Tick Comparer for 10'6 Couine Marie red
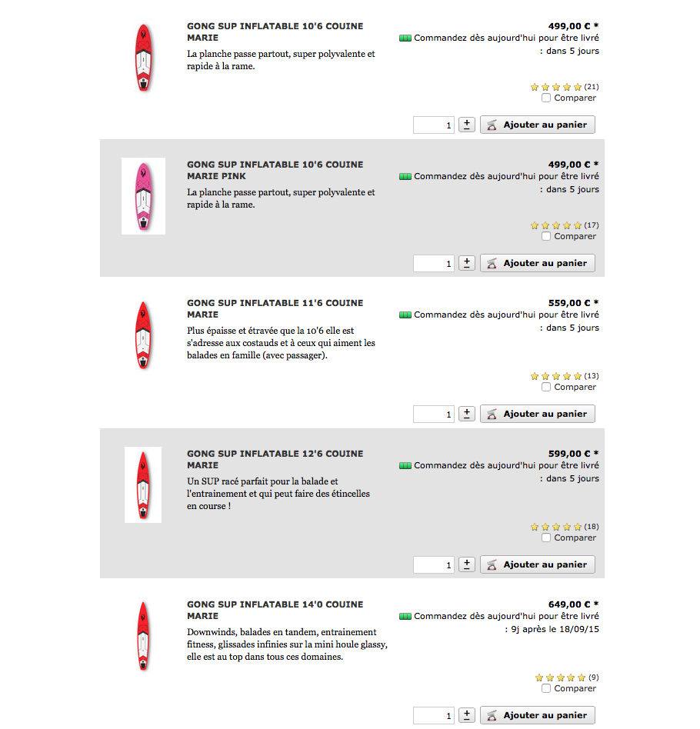 (x=546, y=98)
